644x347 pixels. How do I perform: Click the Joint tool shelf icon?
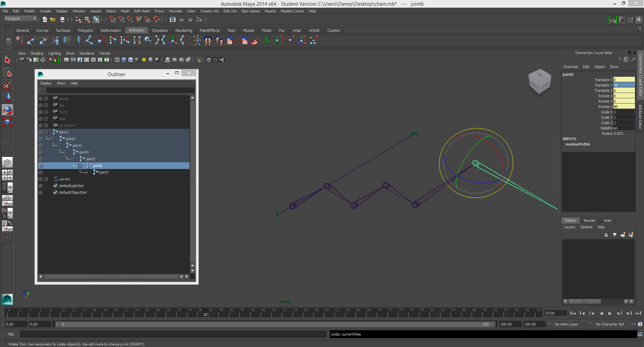click(89, 41)
